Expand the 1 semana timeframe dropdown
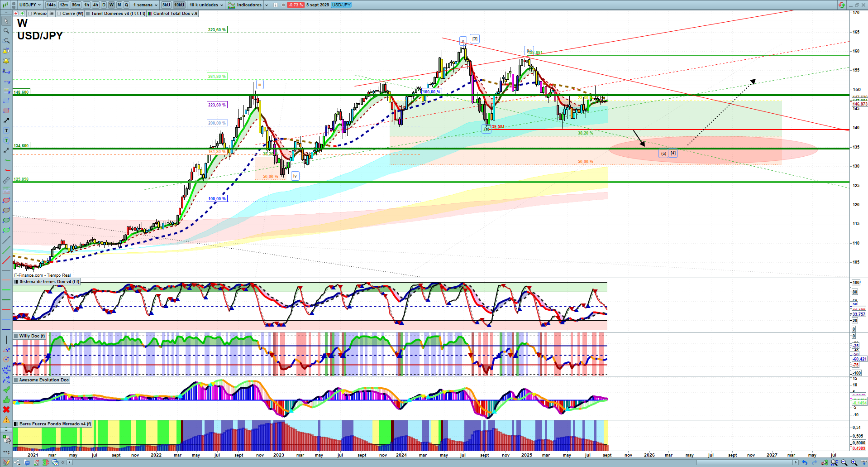Screen dimensions: 868x467 [145, 5]
